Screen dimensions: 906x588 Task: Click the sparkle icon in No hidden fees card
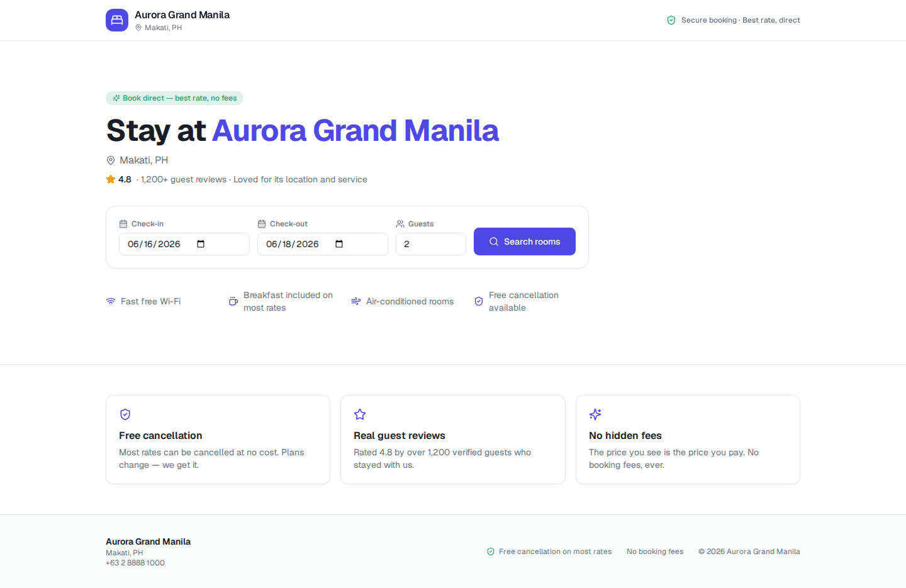coord(595,414)
